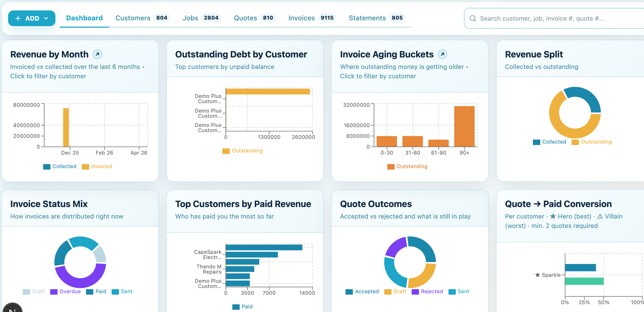Click the search magnifier icon
Image resolution: width=644 pixels, height=312 pixels.
point(473,18)
